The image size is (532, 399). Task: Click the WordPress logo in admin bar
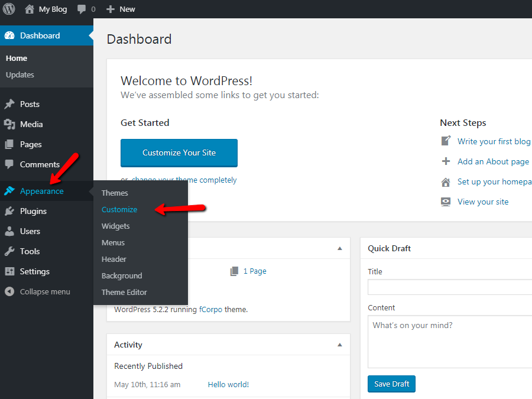click(x=9, y=9)
